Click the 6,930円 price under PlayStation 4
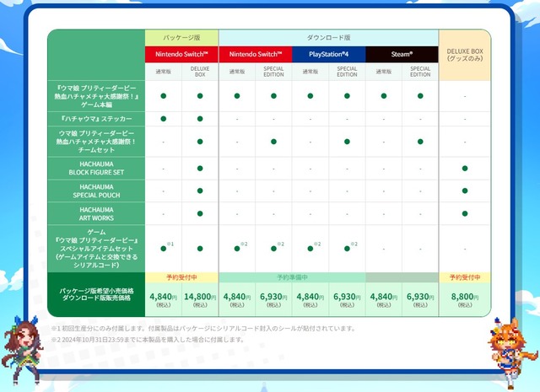This screenshot has width=540, height=392. (x=347, y=299)
